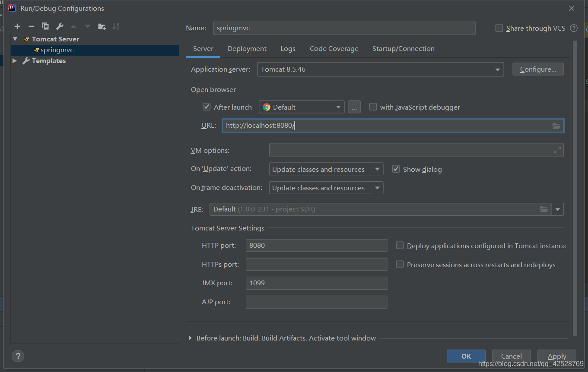588x372 pixels.
Task: Browse JRE folder icon
Action: click(544, 209)
